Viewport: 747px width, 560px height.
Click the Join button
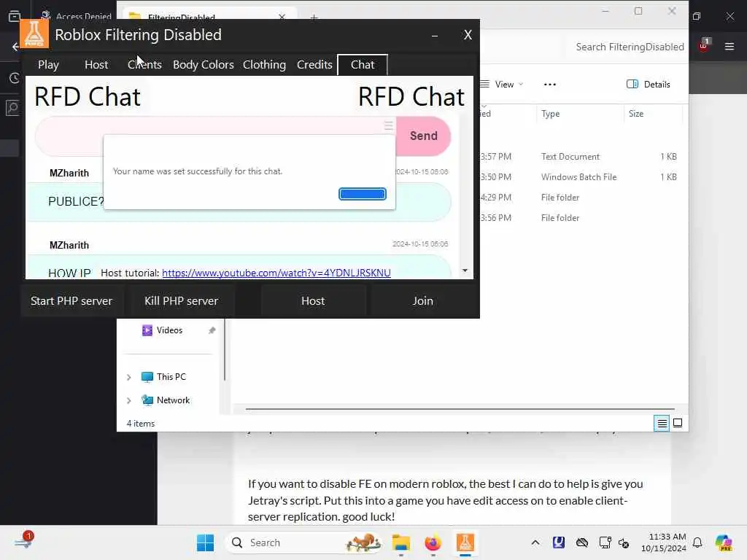422,301
